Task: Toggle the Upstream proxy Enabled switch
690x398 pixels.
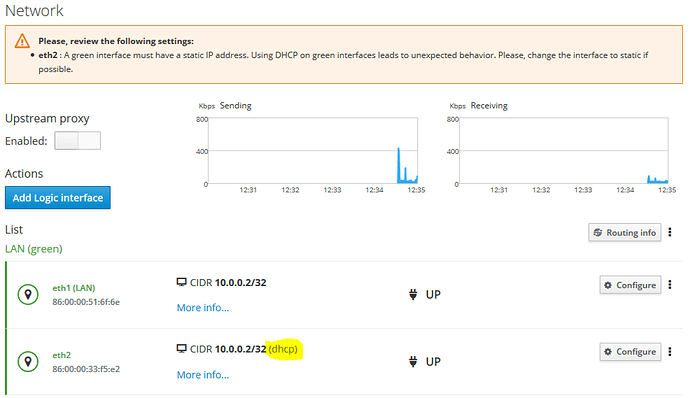Action: tap(77, 141)
